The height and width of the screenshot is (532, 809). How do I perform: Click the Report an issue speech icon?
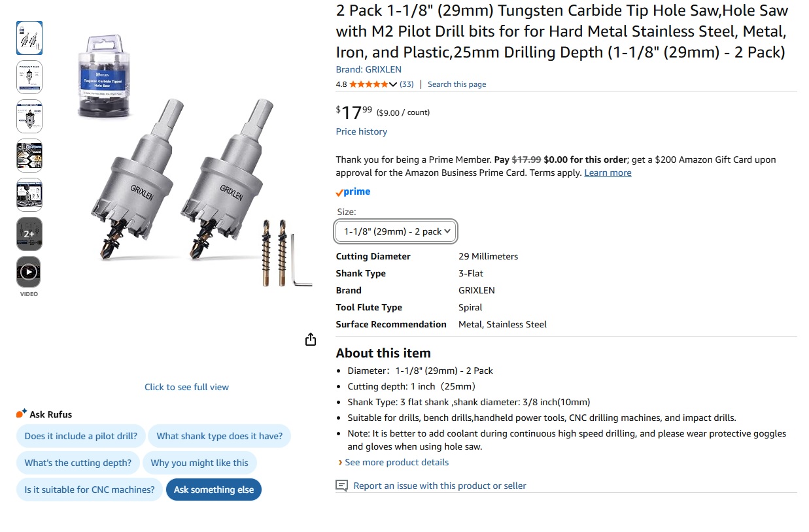click(341, 486)
